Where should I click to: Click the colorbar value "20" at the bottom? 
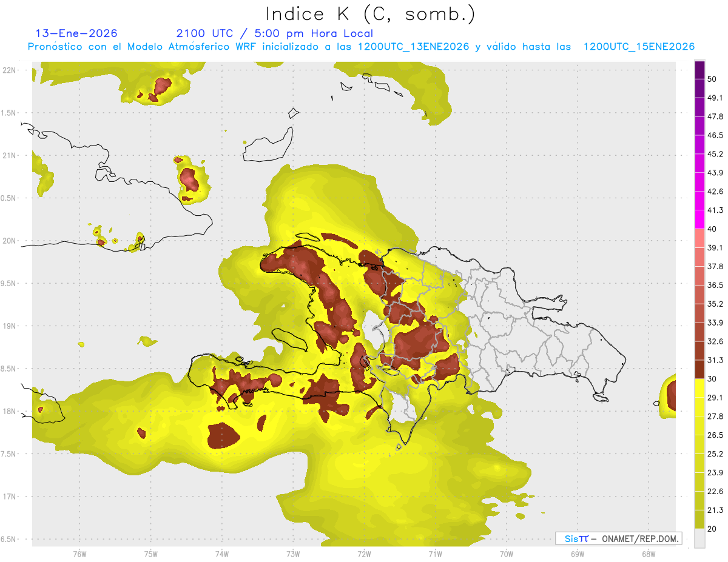click(x=712, y=529)
